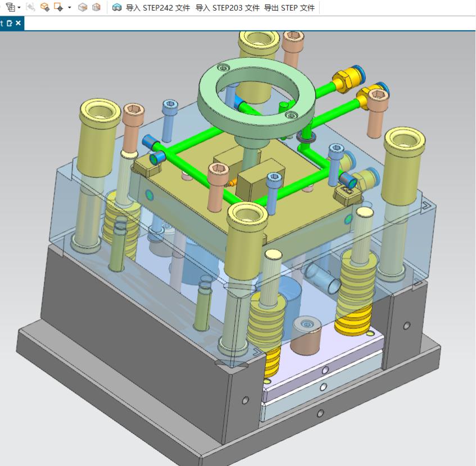
Task: Close the open document tab
Action: click(x=18, y=23)
